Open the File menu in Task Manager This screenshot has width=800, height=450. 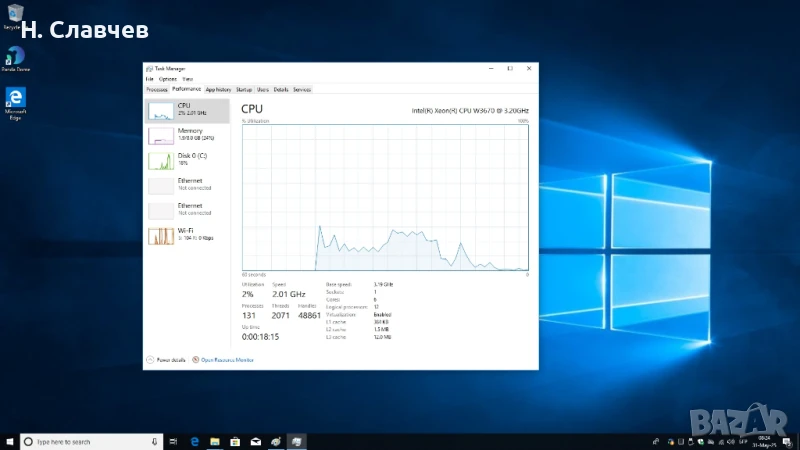tap(150, 78)
